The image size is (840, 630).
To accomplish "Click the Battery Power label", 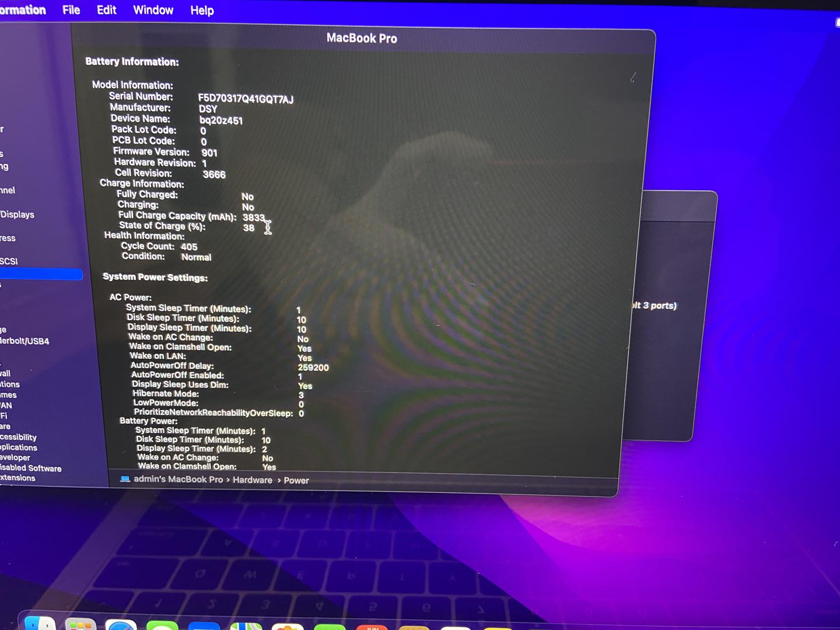I will pyautogui.click(x=148, y=421).
